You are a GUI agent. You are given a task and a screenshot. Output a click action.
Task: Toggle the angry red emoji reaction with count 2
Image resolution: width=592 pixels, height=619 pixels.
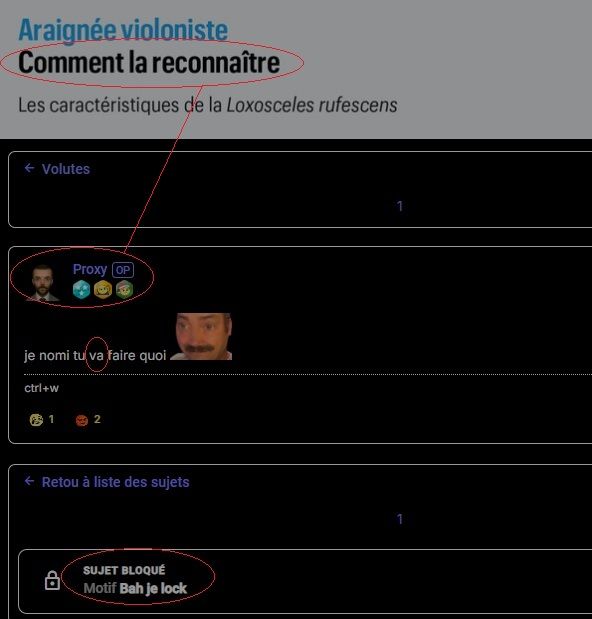click(x=88, y=419)
